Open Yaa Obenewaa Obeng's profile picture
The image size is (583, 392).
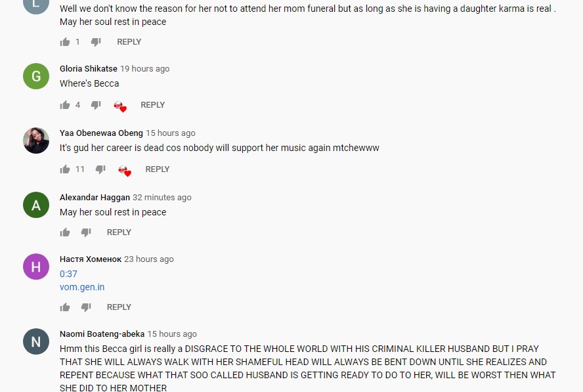coord(36,141)
